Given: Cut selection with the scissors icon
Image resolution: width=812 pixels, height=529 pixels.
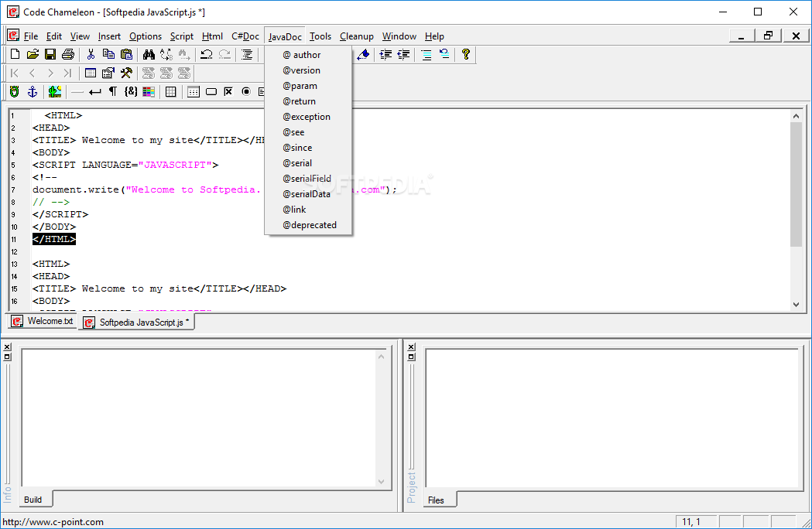Looking at the screenshot, I should click(91, 54).
